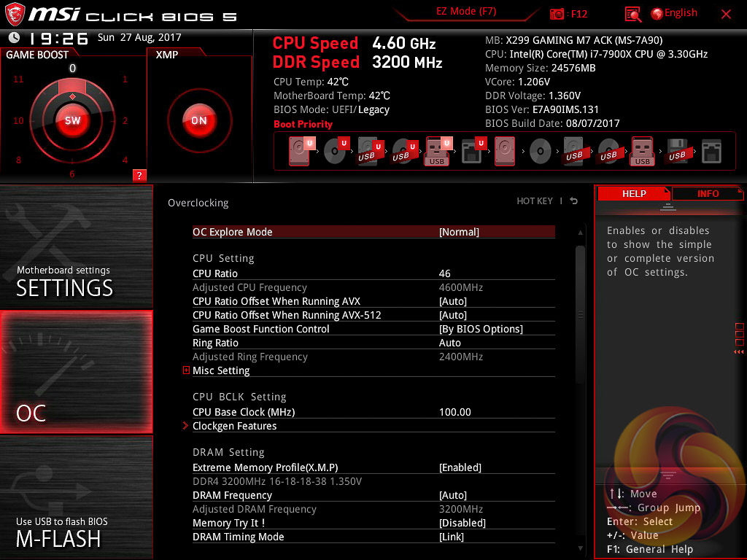The image size is (747, 560).
Task: Switch to the INFO tab
Action: (x=708, y=193)
